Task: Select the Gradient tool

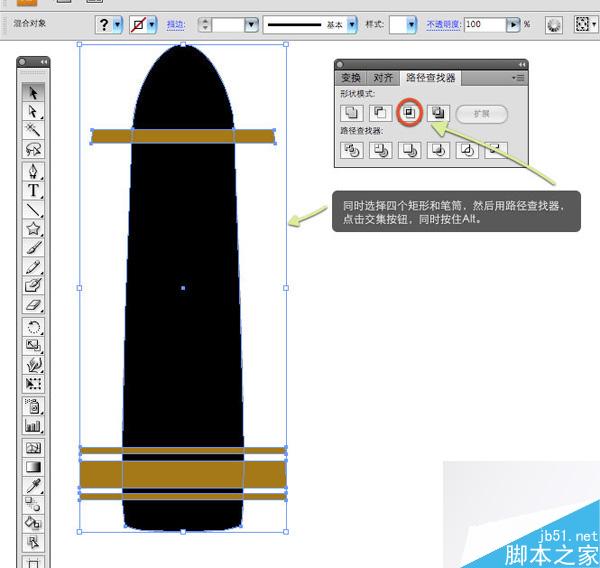Action: pyautogui.click(x=33, y=467)
